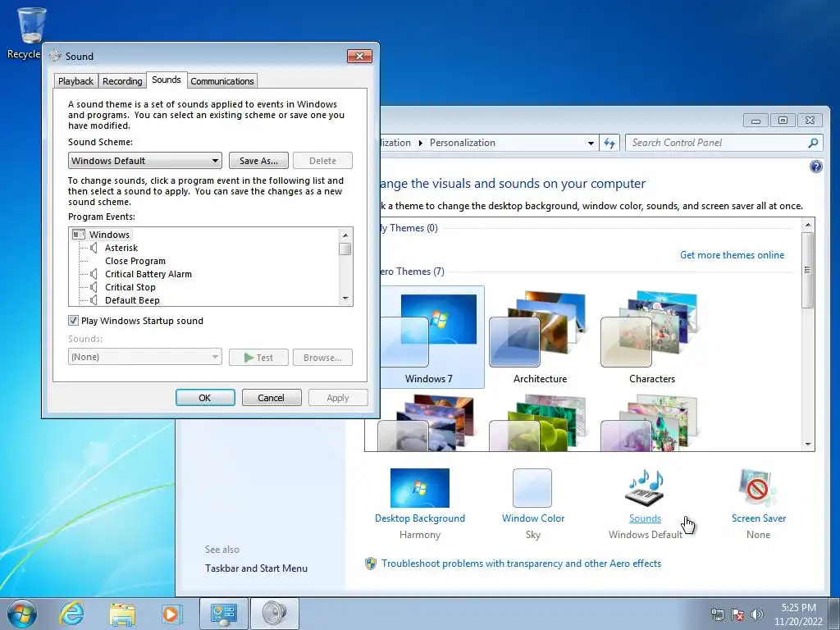Open Windows Media Player on taskbar

coord(171,614)
